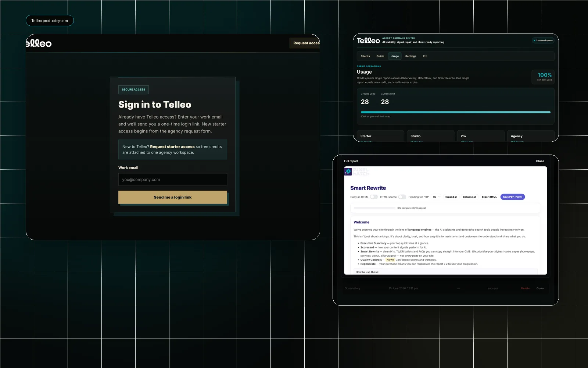Click Collapse all in the Smart Rewrite report
Screen dimensions: 588x368
(469, 197)
